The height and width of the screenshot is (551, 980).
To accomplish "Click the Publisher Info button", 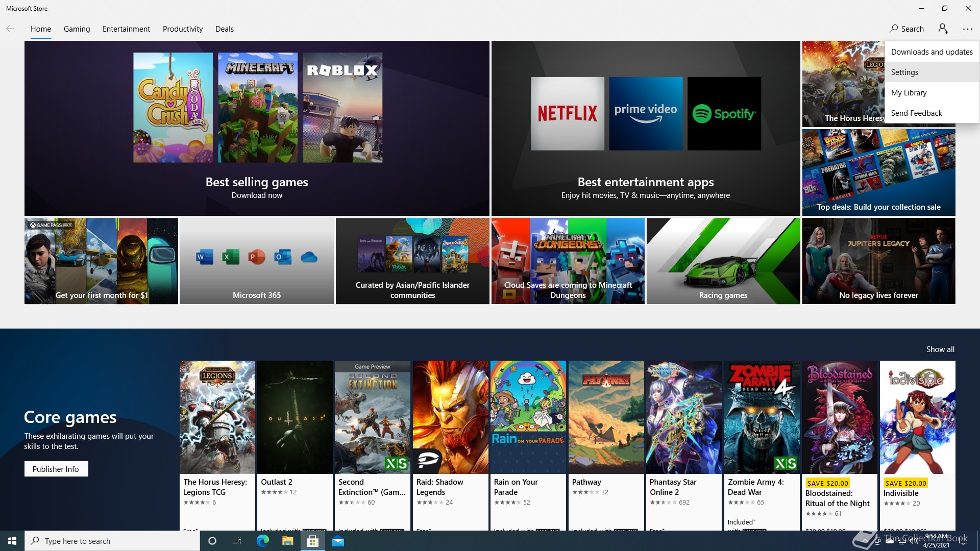I will tap(56, 469).
